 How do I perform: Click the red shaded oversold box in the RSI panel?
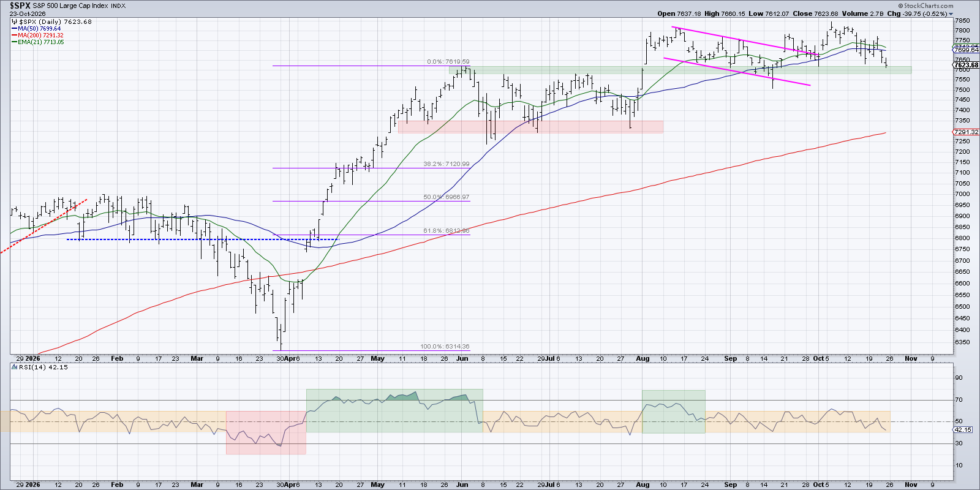click(266, 432)
